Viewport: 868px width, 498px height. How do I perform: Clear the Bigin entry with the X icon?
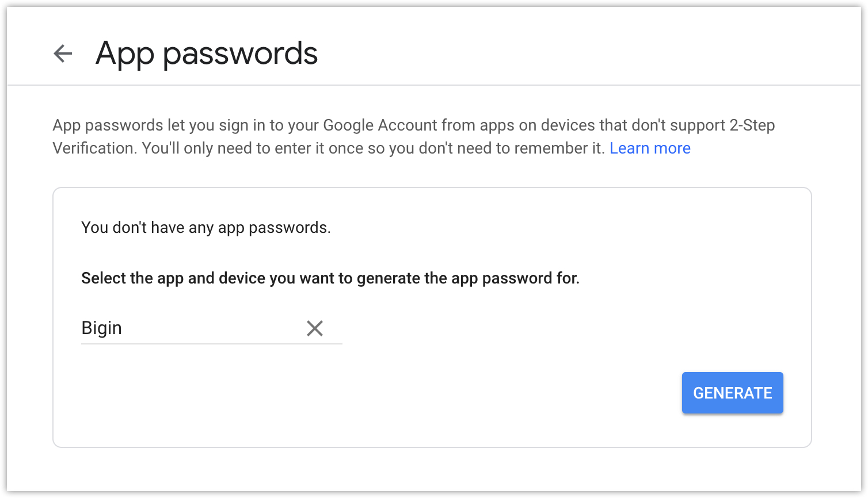coord(315,328)
